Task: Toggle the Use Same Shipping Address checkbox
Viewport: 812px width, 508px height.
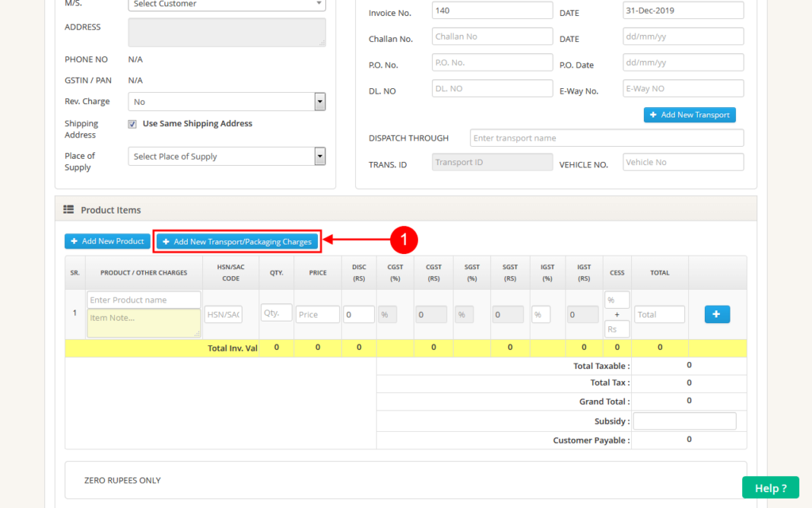Action: tap(134, 123)
